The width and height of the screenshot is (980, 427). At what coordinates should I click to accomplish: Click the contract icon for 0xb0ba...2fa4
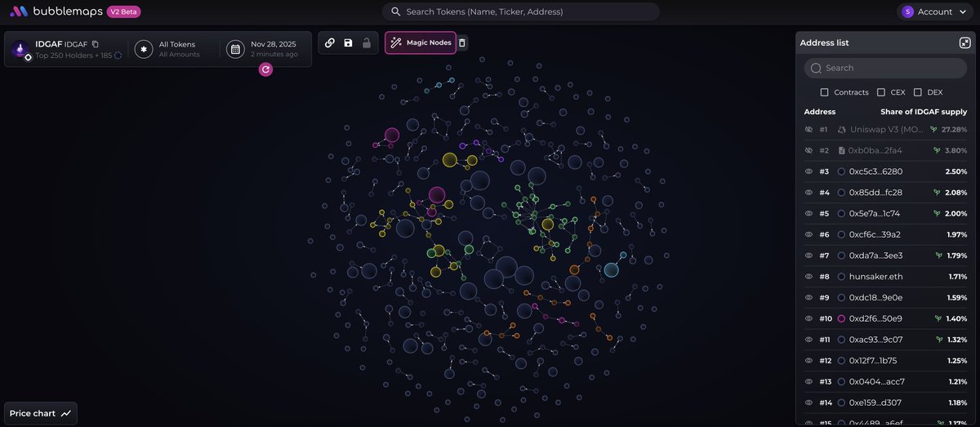[x=841, y=151]
